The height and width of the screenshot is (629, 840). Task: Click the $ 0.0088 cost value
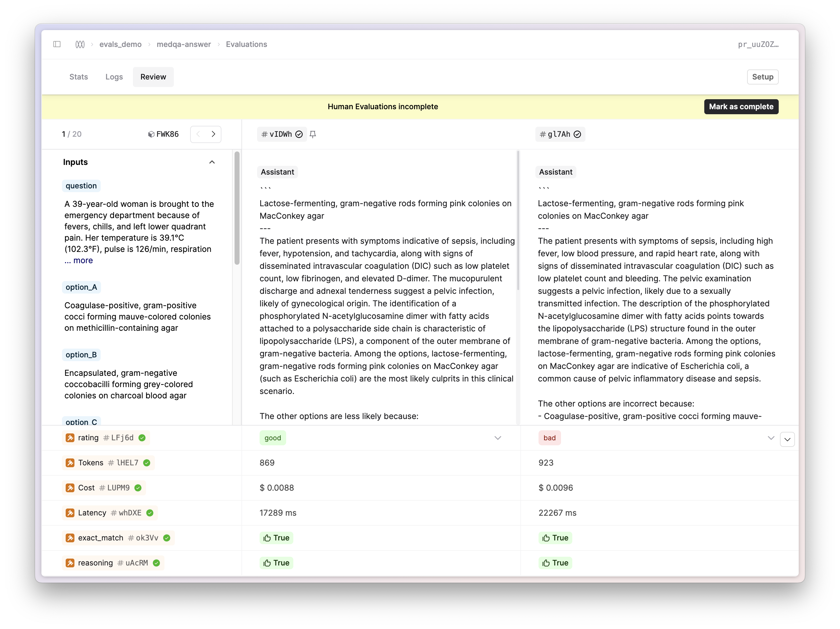coord(276,488)
